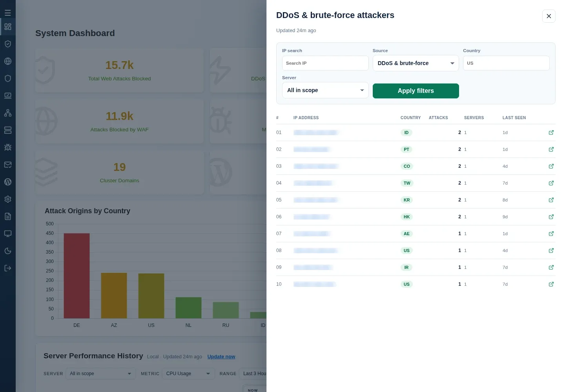Viewport: 565px width, 392px height.
Task: Expand the Source DDoS & brute-force dropdown
Action: [x=416, y=63]
